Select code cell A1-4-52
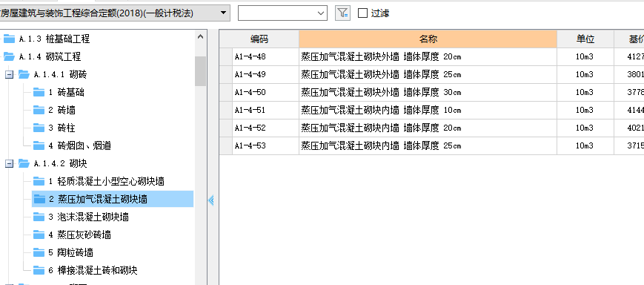644x285 pixels. click(266, 128)
